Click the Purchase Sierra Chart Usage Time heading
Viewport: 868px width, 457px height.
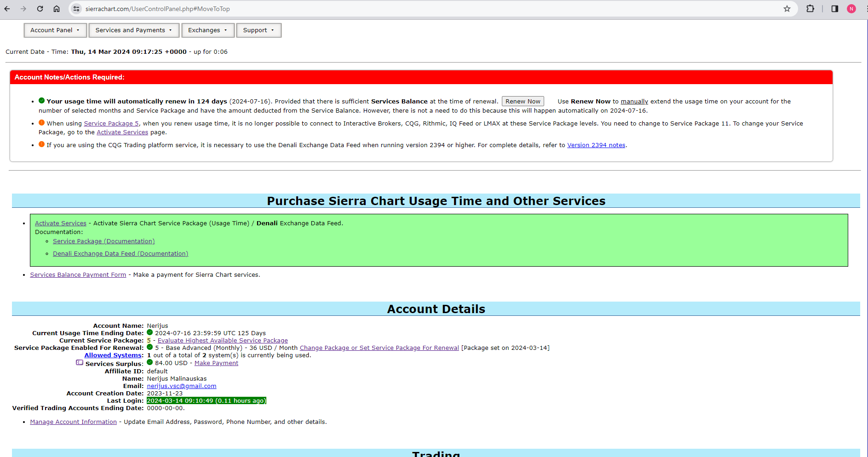tap(436, 201)
